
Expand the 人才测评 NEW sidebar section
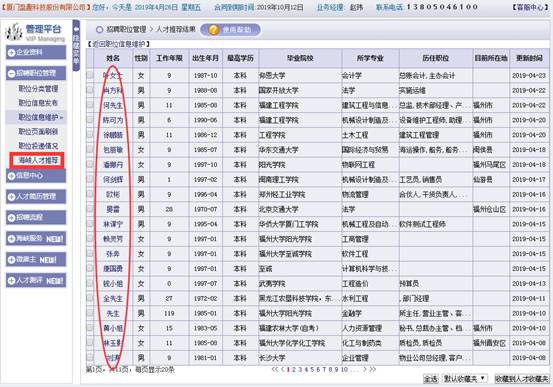(x=36, y=280)
